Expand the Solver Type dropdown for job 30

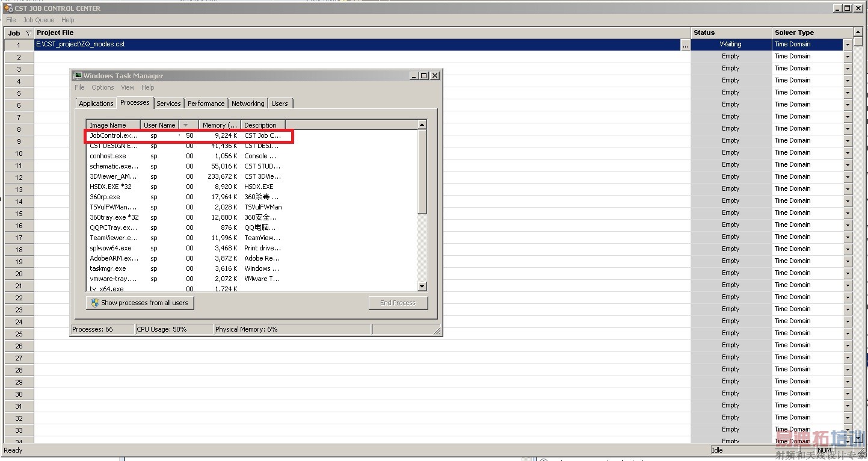tap(848, 394)
